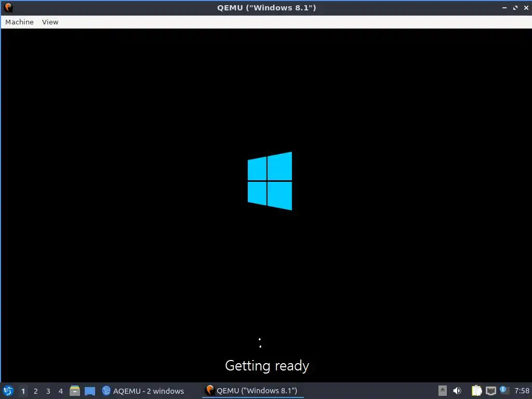Click the 7:58 clock in the panel
The image size is (532, 399).
pyautogui.click(x=522, y=391)
